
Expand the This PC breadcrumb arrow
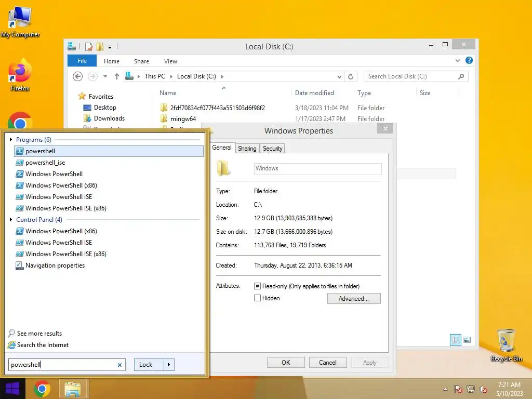click(x=171, y=77)
